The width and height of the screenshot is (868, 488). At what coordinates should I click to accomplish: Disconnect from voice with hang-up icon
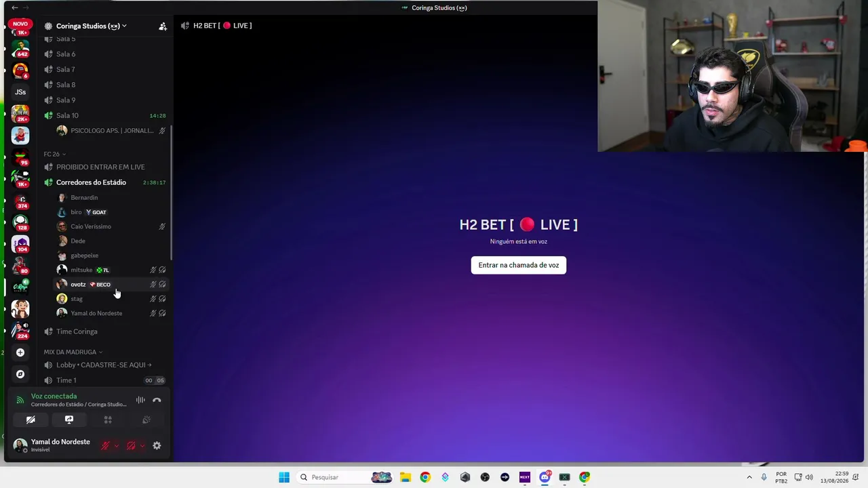(x=157, y=400)
